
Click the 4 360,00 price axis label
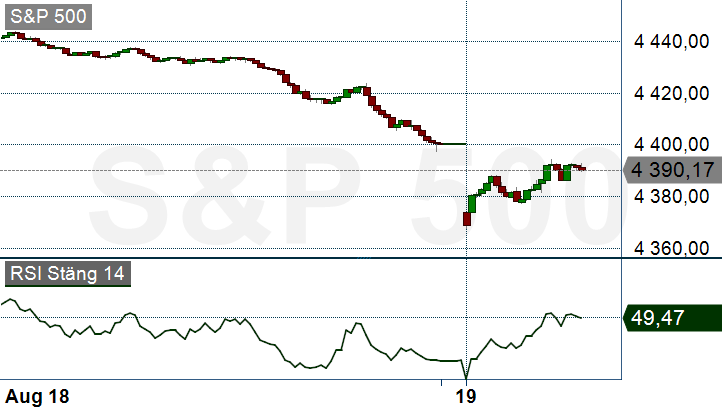[x=671, y=249]
